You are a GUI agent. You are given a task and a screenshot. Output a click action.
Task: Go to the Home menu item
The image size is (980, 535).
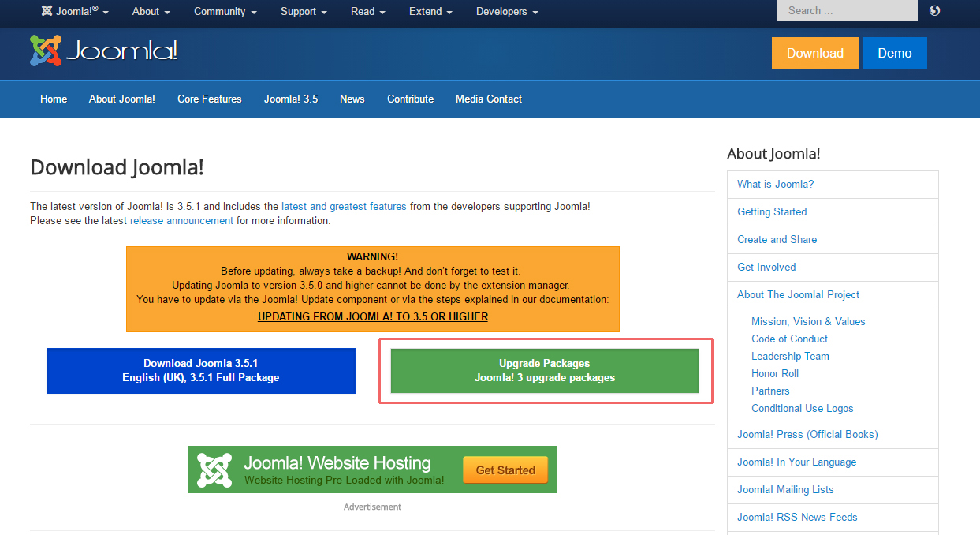click(x=54, y=99)
